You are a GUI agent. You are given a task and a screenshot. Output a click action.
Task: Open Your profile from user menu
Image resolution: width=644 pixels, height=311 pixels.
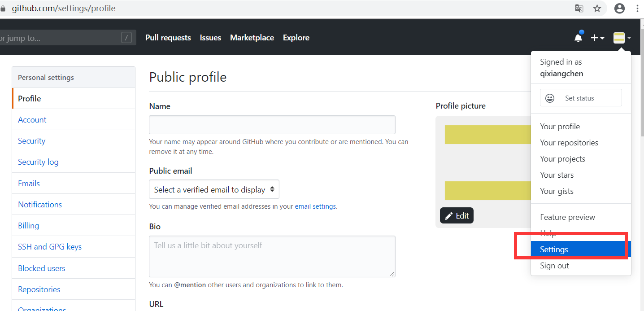tap(581, 127)
